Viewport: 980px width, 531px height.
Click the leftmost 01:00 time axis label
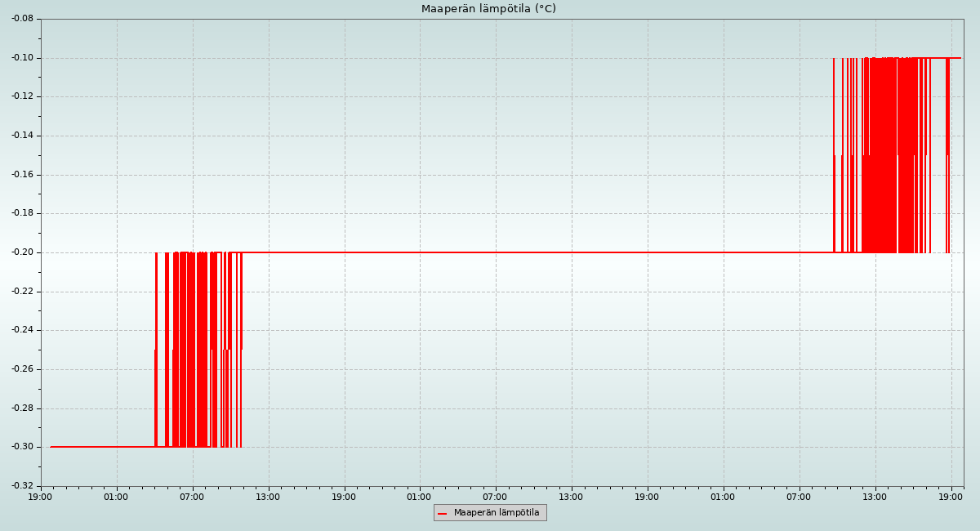pos(116,497)
